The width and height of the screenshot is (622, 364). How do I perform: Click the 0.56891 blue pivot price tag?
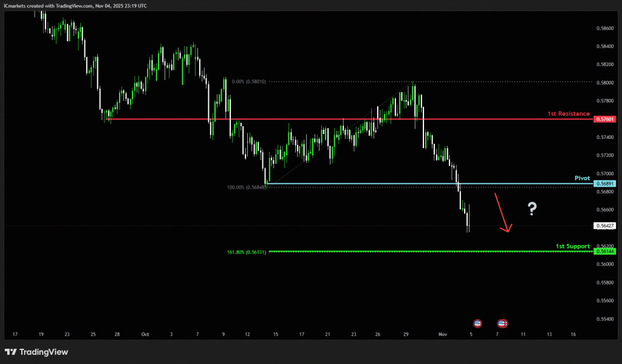click(605, 184)
